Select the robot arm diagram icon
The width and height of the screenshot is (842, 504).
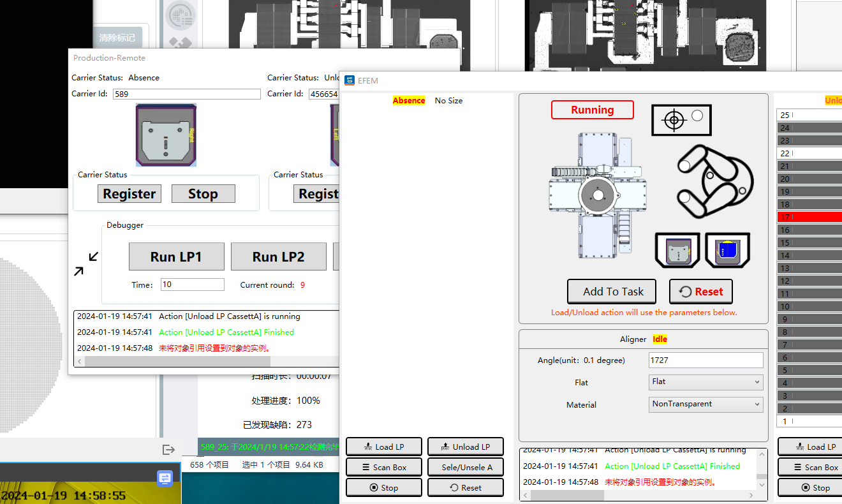click(x=715, y=182)
